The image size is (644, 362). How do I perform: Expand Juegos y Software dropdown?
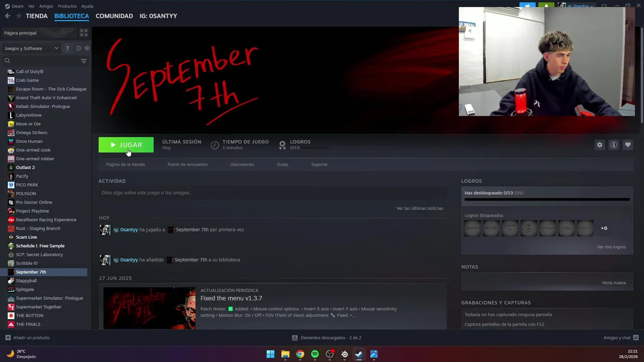(31, 48)
